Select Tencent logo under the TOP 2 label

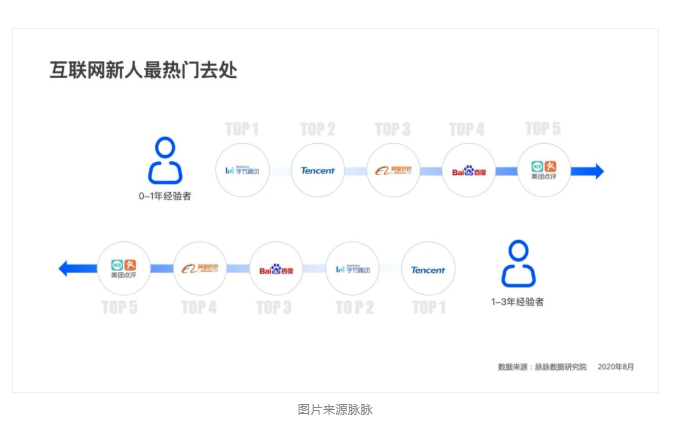(318, 170)
